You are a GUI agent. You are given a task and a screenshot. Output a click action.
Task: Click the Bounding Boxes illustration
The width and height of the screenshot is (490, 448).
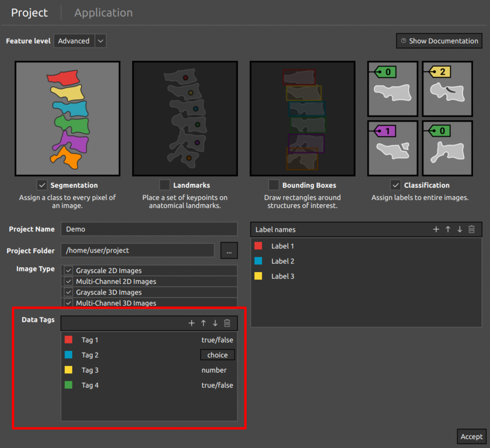pyautogui.click(x=302, y=119)
